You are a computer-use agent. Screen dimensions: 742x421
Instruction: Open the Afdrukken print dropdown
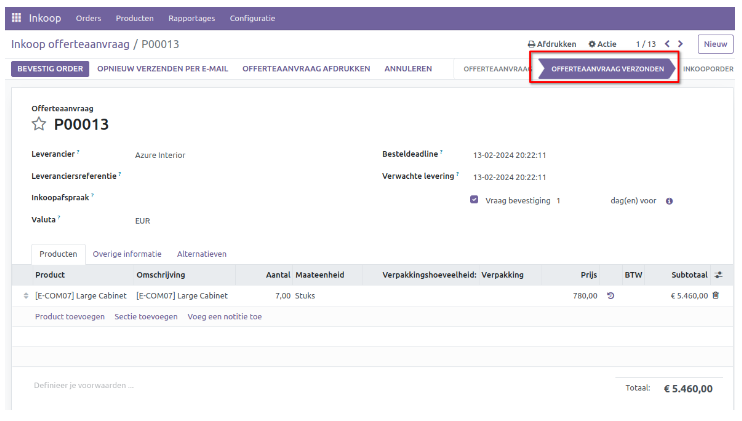point(552,44)
